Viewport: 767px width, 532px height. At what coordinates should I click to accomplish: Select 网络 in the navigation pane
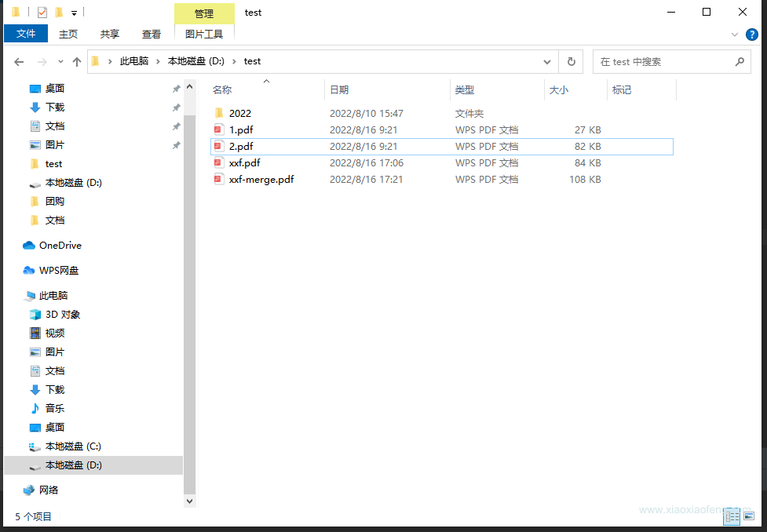point(49,490)
